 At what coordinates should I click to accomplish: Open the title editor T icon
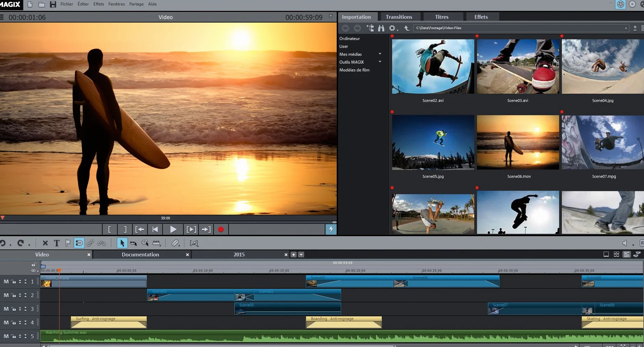click(57, 243)
